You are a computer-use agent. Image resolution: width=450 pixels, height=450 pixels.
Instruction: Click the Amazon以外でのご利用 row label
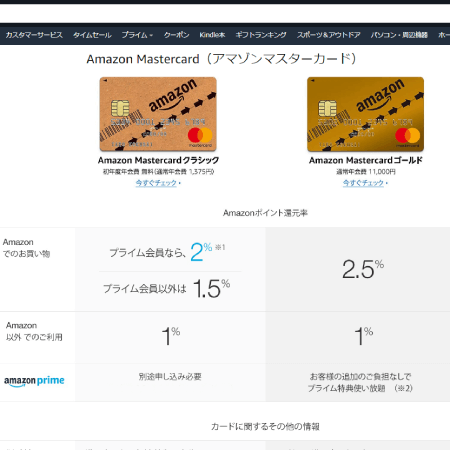(34, 331)
